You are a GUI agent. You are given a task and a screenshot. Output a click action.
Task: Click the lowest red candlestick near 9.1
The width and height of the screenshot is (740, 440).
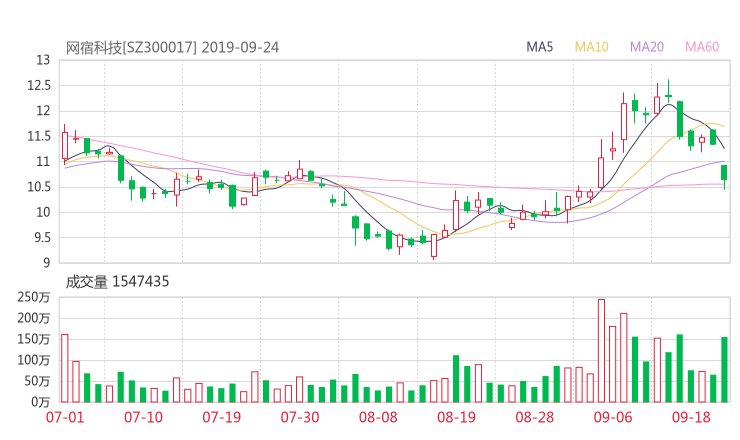click(x=434, y=245)
